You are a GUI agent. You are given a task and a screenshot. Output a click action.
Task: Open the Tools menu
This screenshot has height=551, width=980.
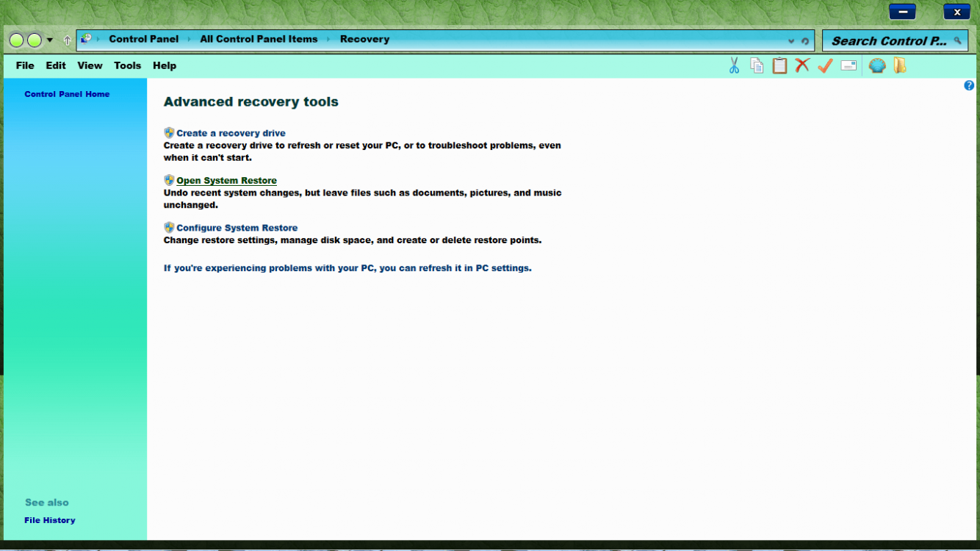[x=127, y=65]
